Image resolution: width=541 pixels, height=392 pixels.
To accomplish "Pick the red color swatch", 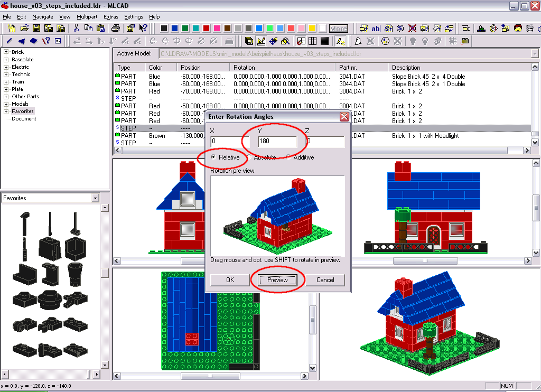I will [x=207, y=29].
